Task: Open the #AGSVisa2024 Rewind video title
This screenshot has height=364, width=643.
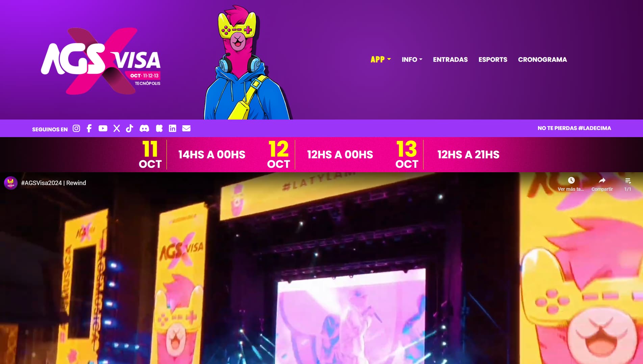Action: coord(53,183)
